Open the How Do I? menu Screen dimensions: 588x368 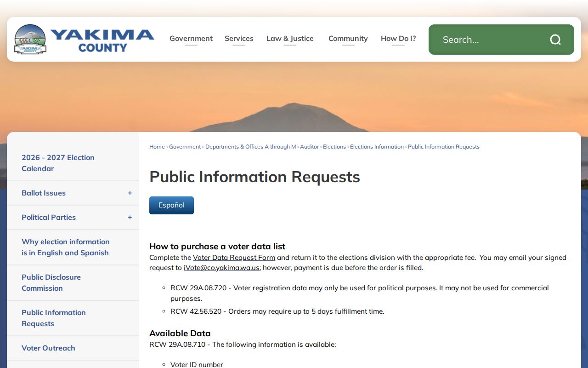tap(398, 39)
